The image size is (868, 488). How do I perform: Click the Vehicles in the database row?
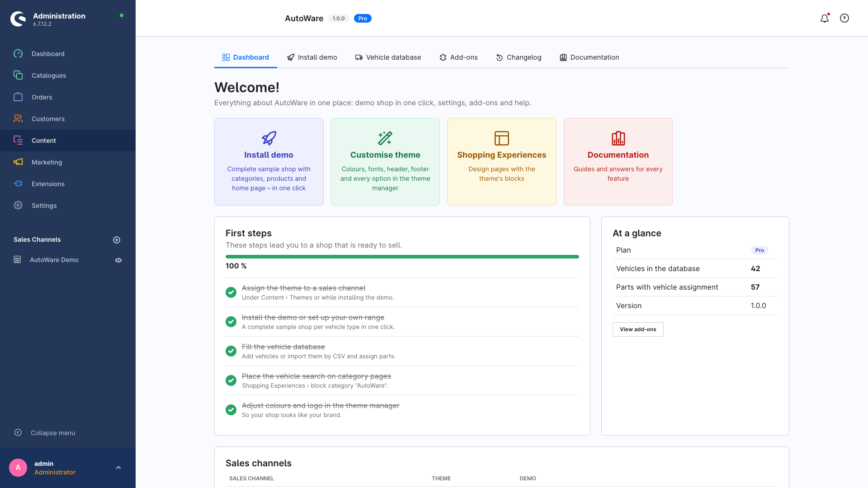pos(695,268)
